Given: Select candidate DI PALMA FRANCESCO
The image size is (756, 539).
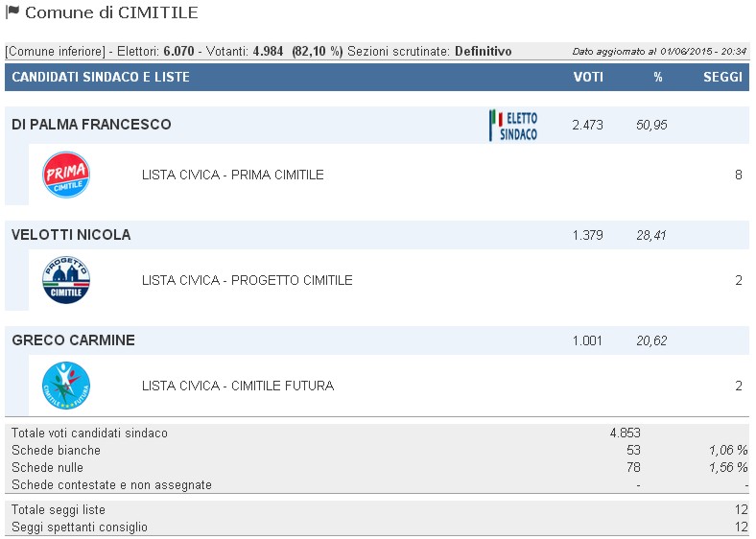Looking at the screenshot, I should 91,125.
